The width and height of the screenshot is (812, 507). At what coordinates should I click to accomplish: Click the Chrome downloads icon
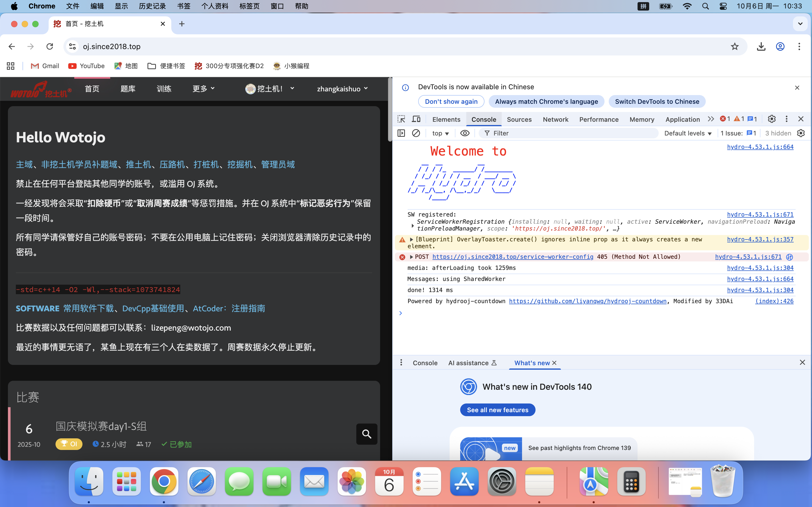pyautogui.click(x=761, y=47)
